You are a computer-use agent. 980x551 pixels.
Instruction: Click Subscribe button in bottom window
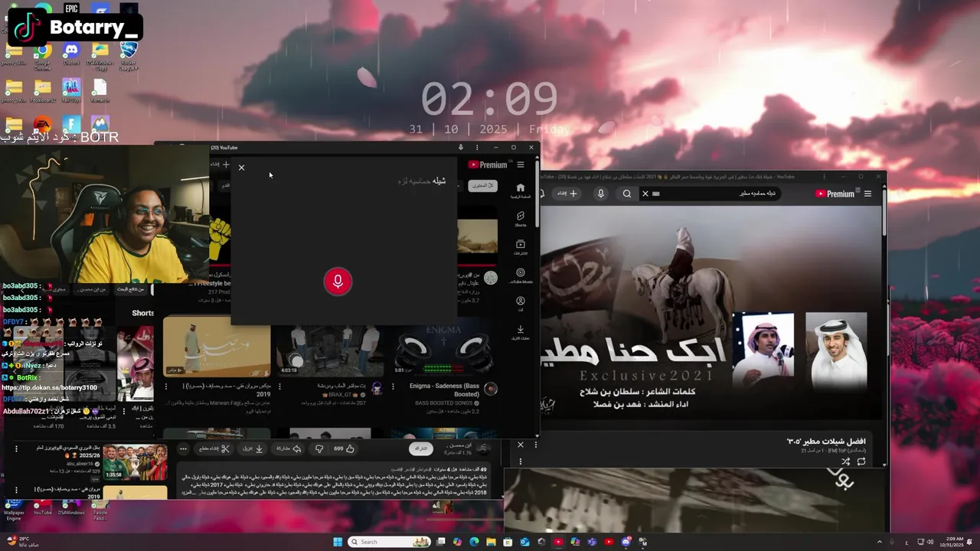pos(420,448)
